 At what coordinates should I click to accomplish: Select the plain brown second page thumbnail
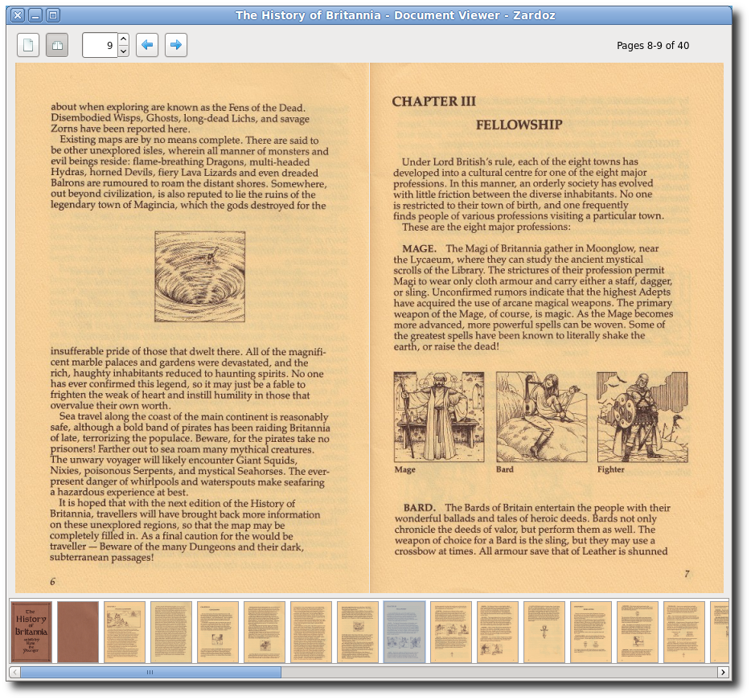coord(78,632)
